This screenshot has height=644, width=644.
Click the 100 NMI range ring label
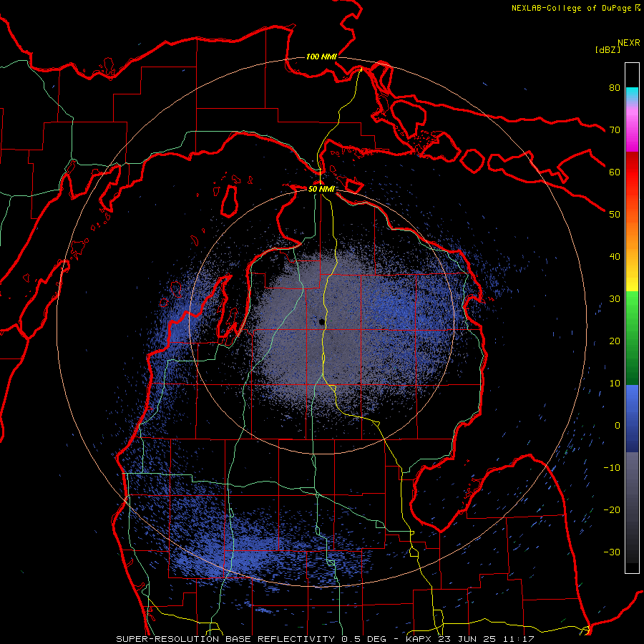click(x=321, y=57)
